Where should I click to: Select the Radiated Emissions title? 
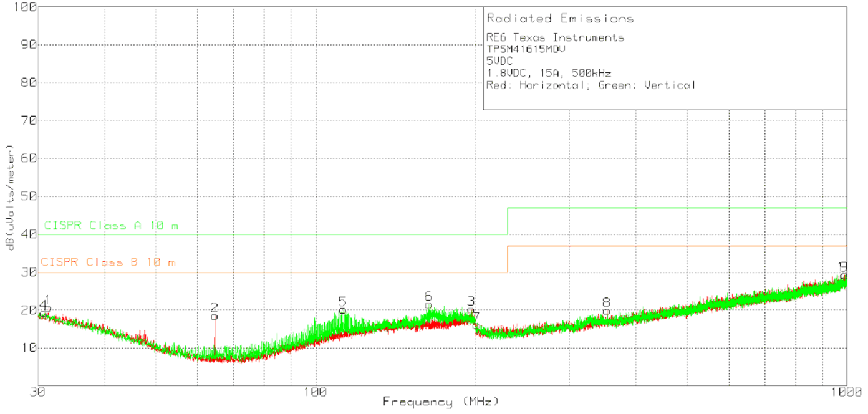559,18
